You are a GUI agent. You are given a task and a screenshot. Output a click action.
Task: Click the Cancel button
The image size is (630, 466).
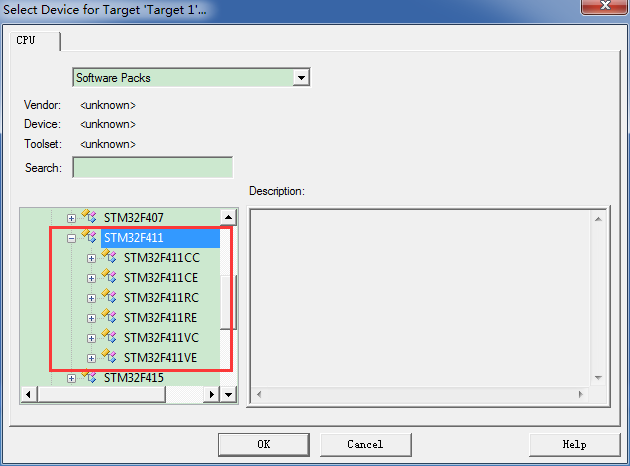pyautogui.click(x=365, y=444)
